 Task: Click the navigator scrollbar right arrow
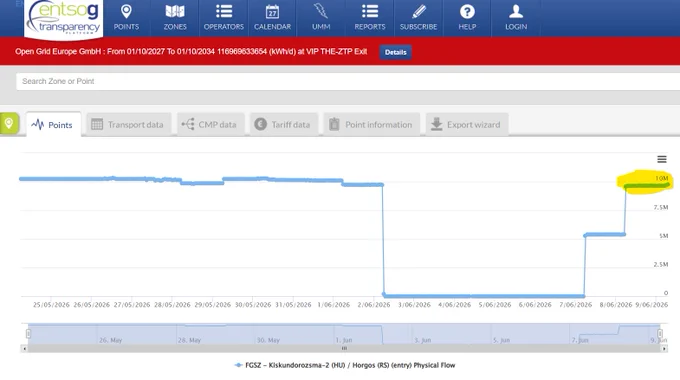pyautogui.click(x=664, y=348)
